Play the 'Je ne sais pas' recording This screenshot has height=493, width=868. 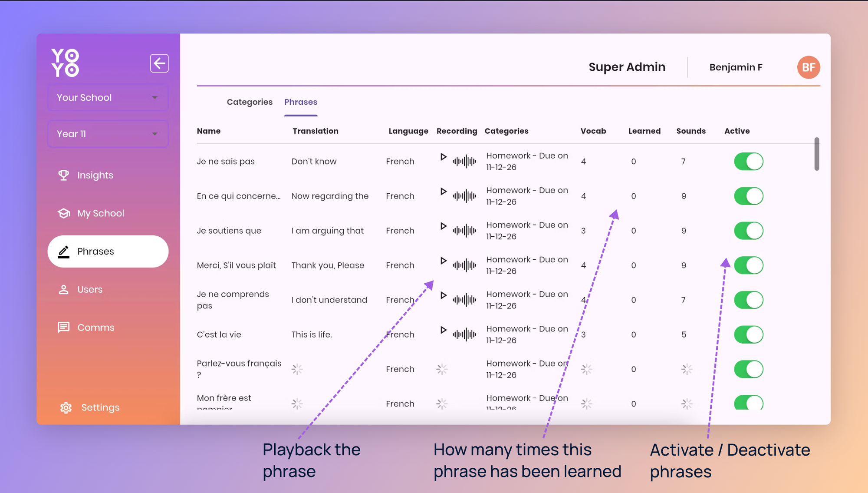pos(443,157)
